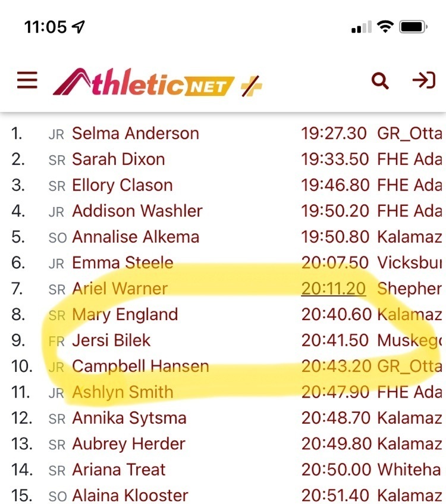Tap the battery indicator icon

pos(413,27)
